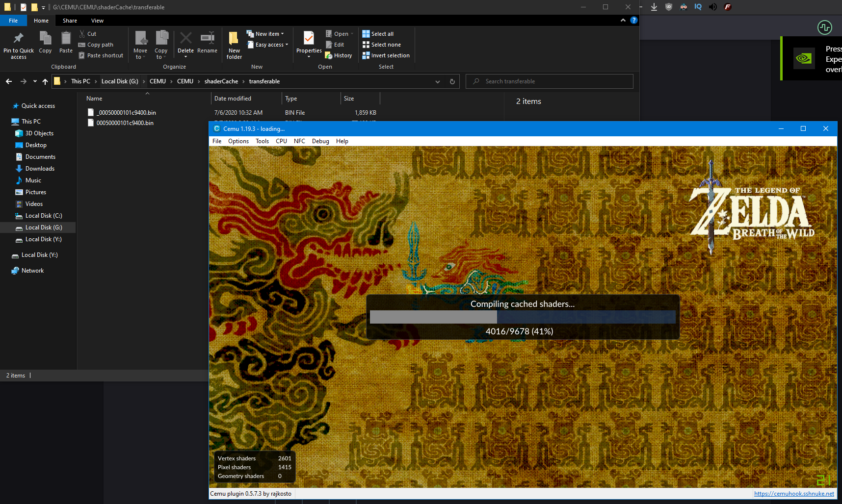Click the Search transferable box
Viewport: 842px width, 504px height.
[x=550, y=81]
